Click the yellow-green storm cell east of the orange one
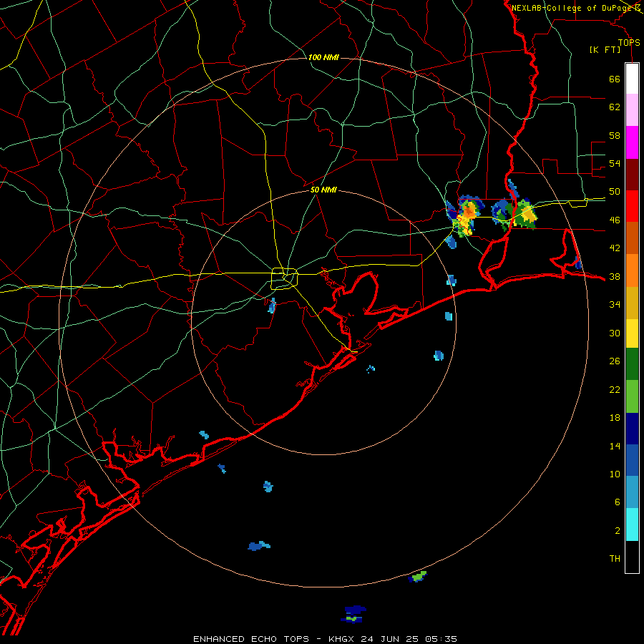Image resolution: width=644 pixels, height=644 pixels. [525, 214]
